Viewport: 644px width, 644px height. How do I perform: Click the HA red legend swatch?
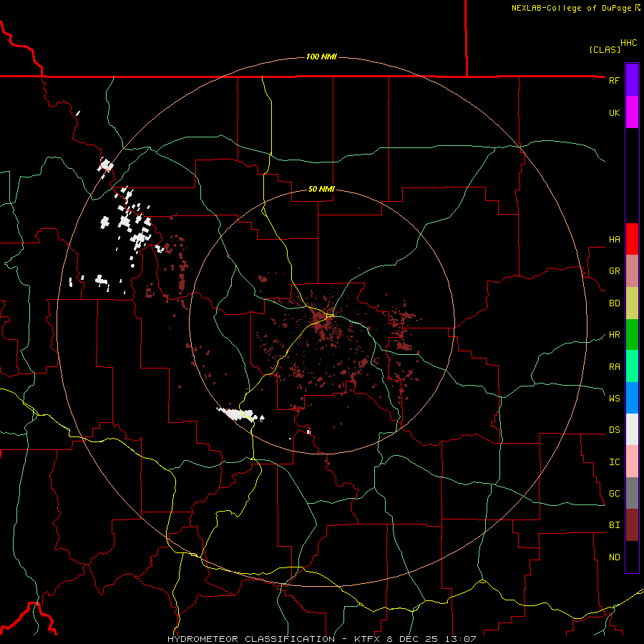[632, 239]
